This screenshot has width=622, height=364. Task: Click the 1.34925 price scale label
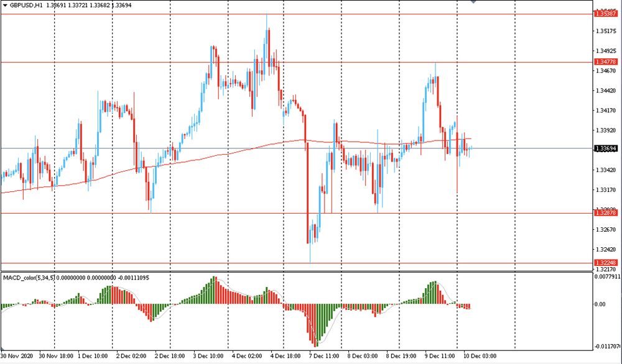tap(606, 51)
